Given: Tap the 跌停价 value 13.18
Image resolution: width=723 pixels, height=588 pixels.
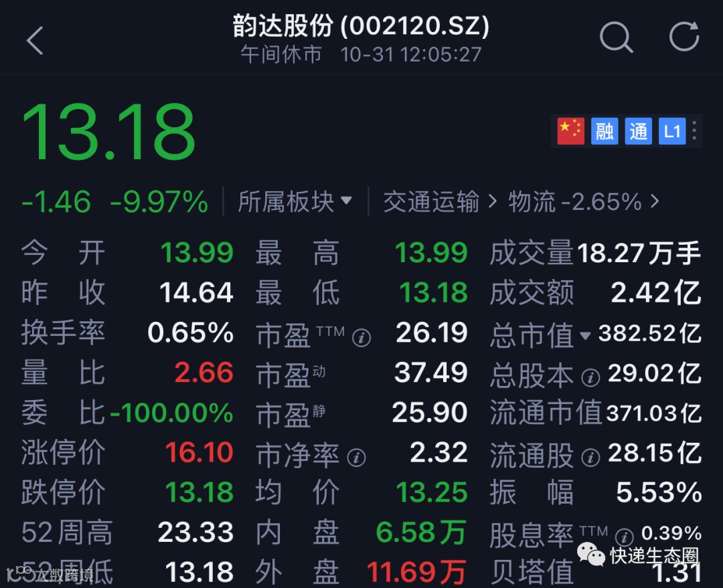Looking at the screenshot, I should 199,492.
